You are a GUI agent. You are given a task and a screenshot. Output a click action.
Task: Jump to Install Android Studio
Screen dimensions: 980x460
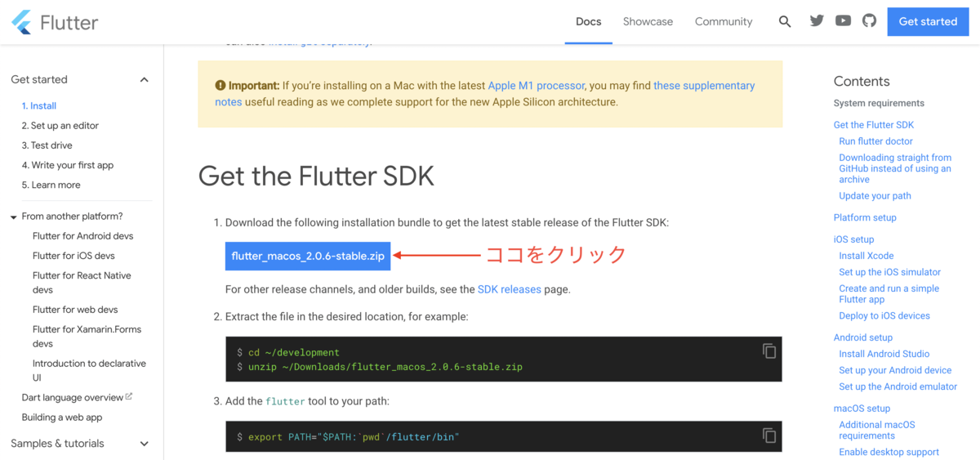coord(884,354)
